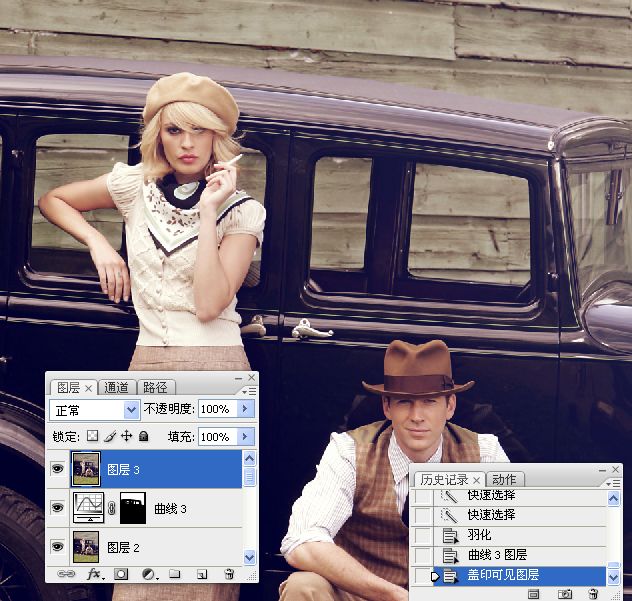
Task: Click Layers panel scrollbar down arrow
Action: tap(250, 557)
